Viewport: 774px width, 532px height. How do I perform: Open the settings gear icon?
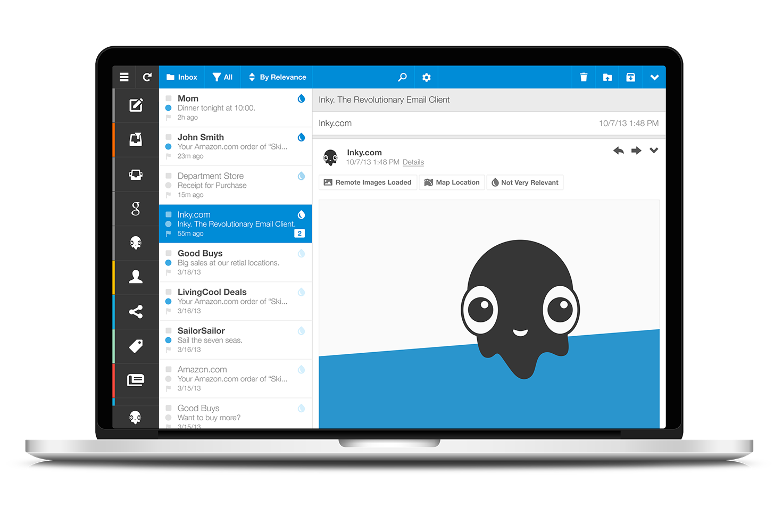click(x=426, y=78)
